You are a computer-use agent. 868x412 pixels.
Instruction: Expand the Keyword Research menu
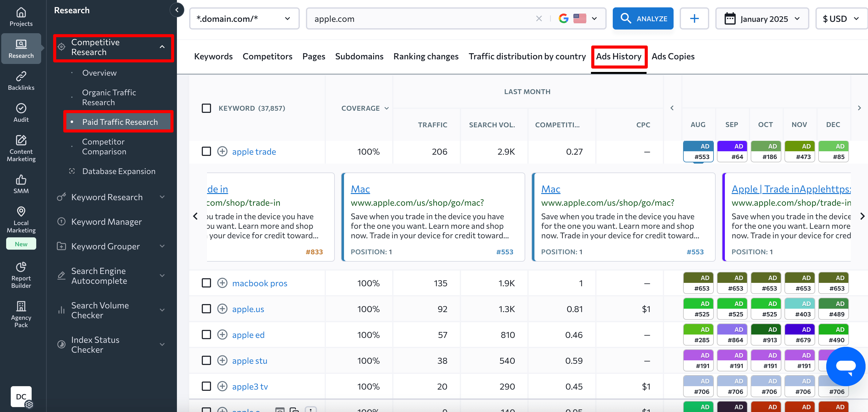click(x=162, y=197)
